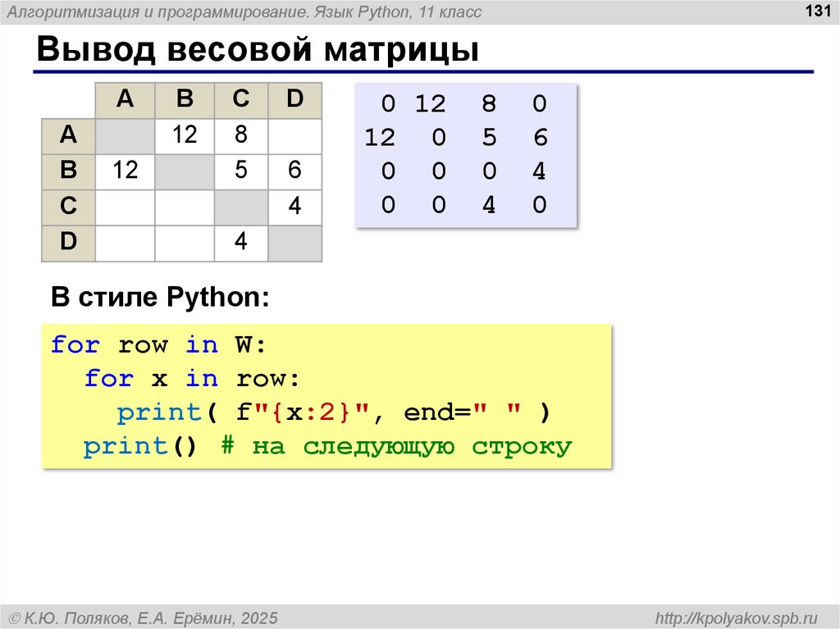Click the first output line "0 12 8 0"
Viewport: 840px width, 629px height.
tap(463, 104)
